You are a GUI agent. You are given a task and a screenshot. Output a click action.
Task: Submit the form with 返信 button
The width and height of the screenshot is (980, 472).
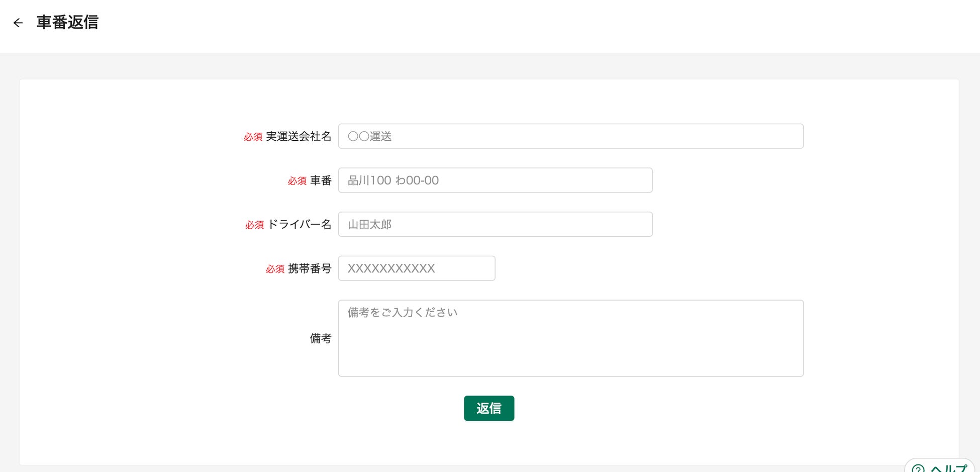pos(488,408)
